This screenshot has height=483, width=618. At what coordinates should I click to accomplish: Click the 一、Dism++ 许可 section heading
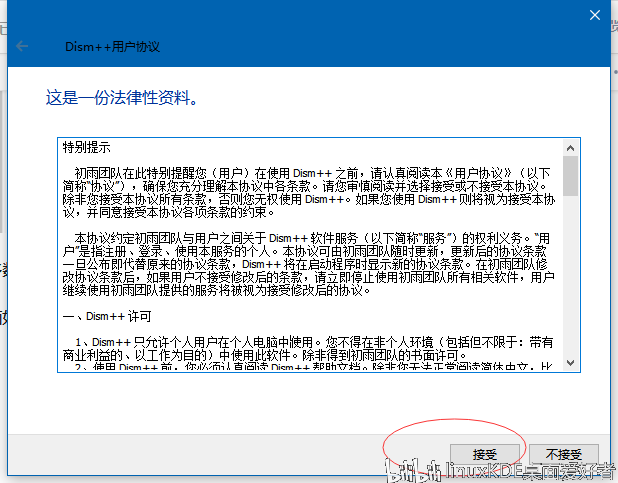[x=107, y=316]
